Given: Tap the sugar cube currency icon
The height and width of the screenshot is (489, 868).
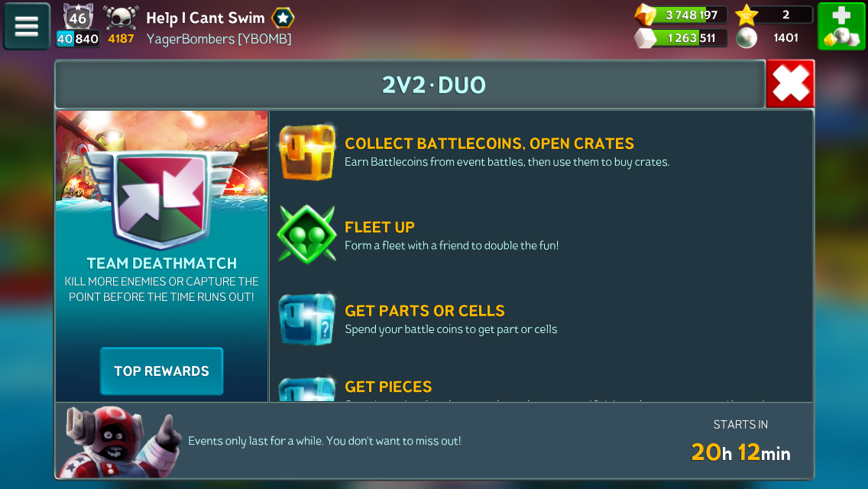Looking at the screenshot, I should [645, 38].
